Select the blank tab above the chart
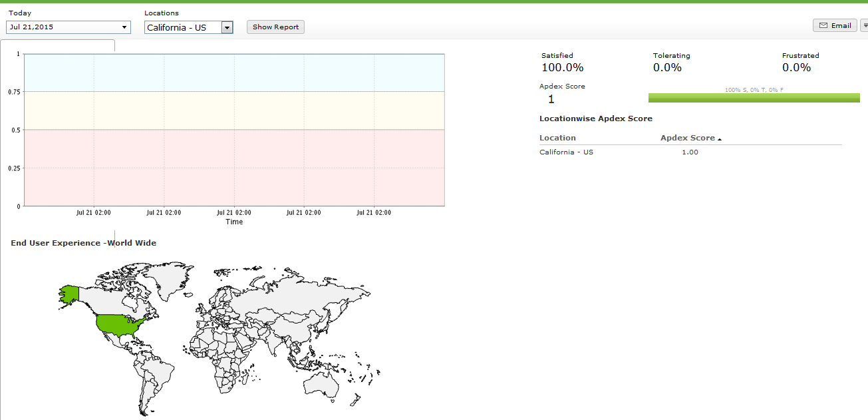 (x=58, y=45)
